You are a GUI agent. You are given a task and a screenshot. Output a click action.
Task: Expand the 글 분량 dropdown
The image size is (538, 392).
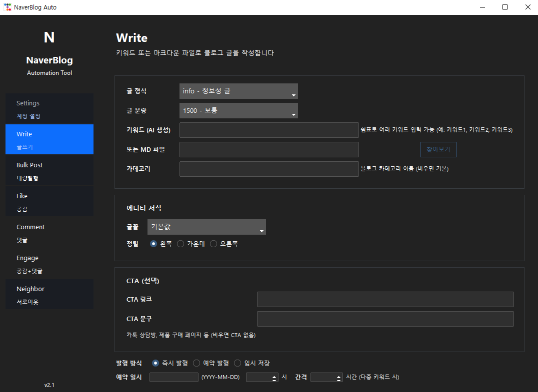click(238, 111)
